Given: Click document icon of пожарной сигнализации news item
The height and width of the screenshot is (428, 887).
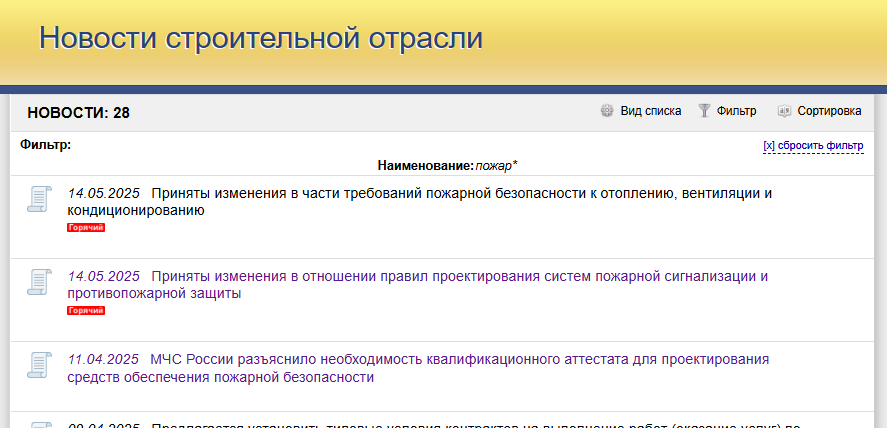Looking at the screenshot, I should coord(40,282).
